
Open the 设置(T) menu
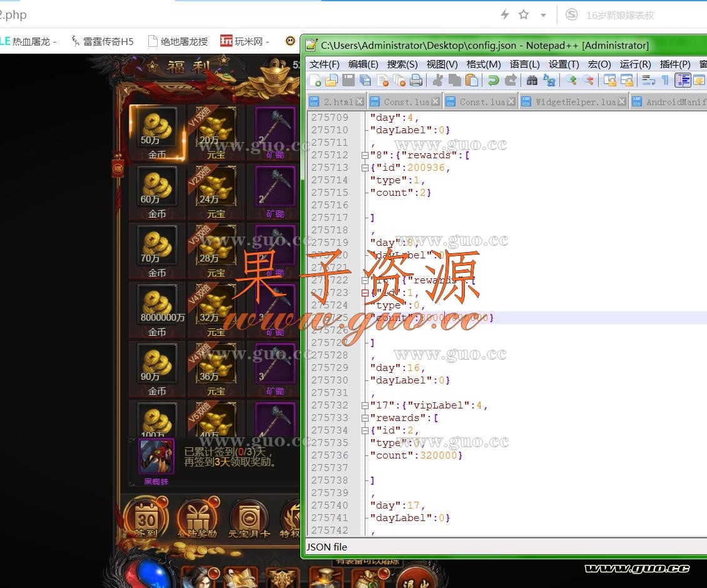(x=564, y=64)
